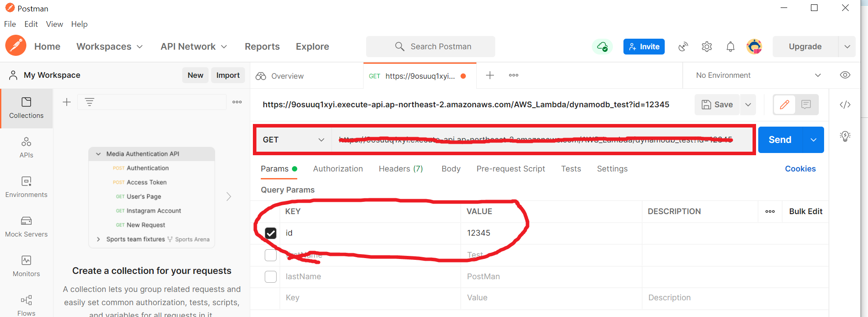Check the lastName parameter checkbox
The height and width of the screenshot is (317, 868).
[271, 277]
